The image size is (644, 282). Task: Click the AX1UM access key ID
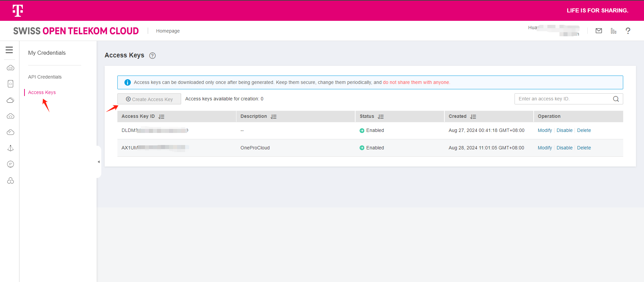(155, 148)
